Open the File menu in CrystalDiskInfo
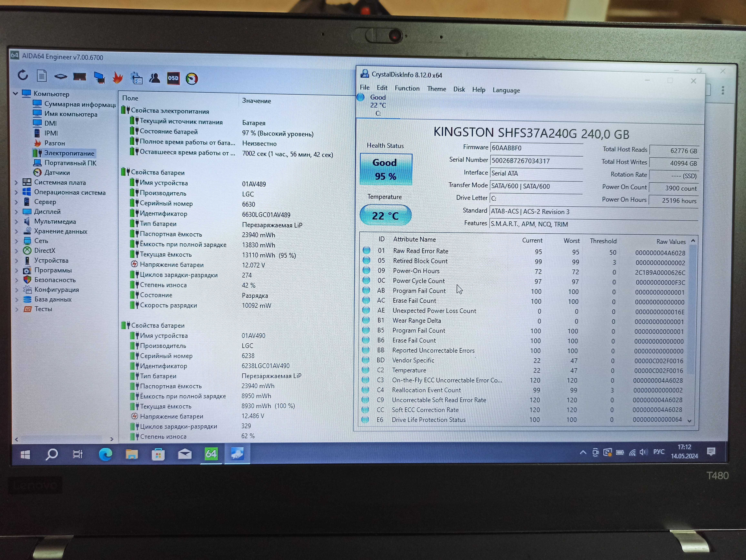The height and width of the screenshot is (560, 746). point(365,87)
